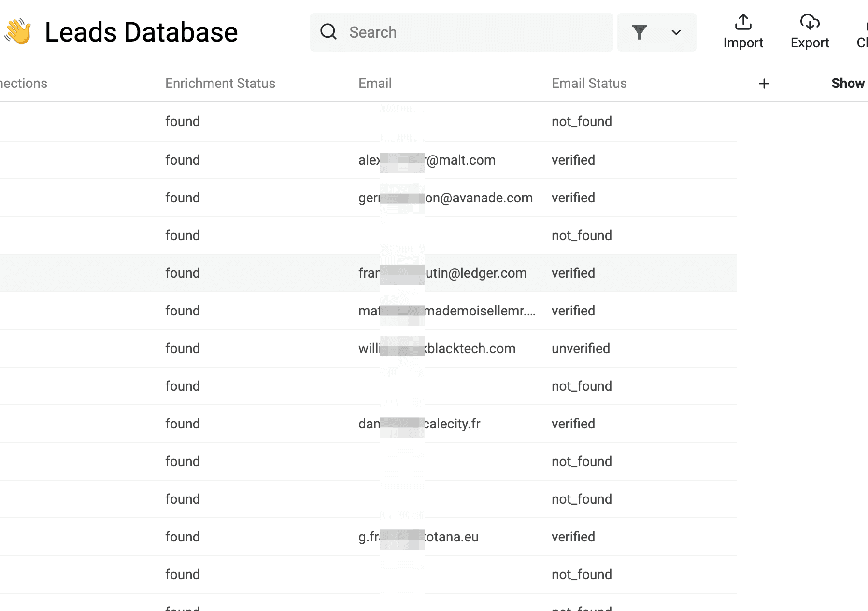Click the waving hand logo icon
Screen dimensions: 868x611
tap(18, 32)
